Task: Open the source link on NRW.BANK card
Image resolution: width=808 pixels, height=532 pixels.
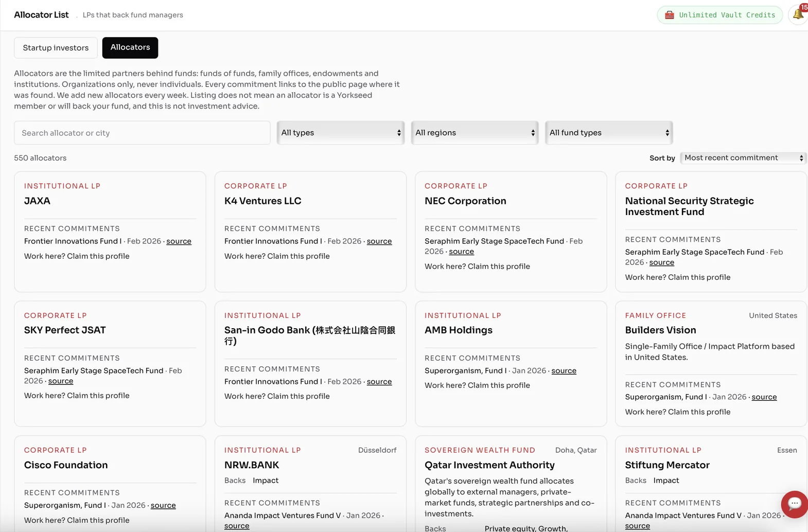Action: tap(237, 526)
